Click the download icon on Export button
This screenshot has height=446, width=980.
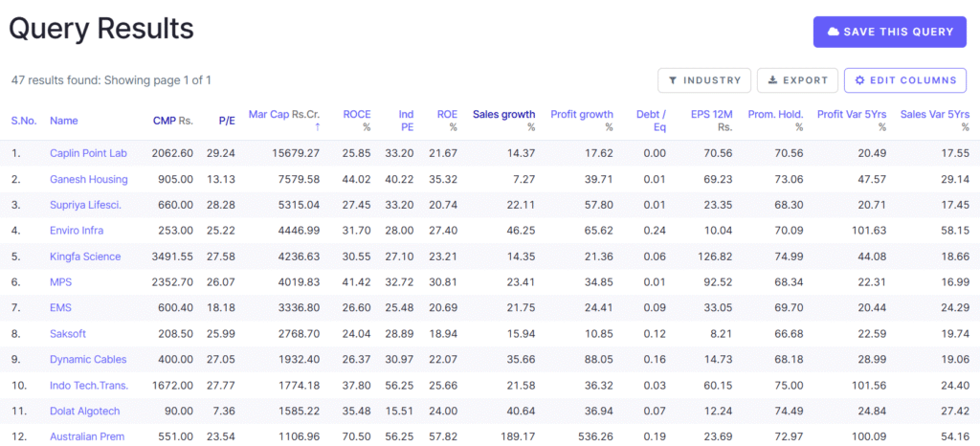772,80
